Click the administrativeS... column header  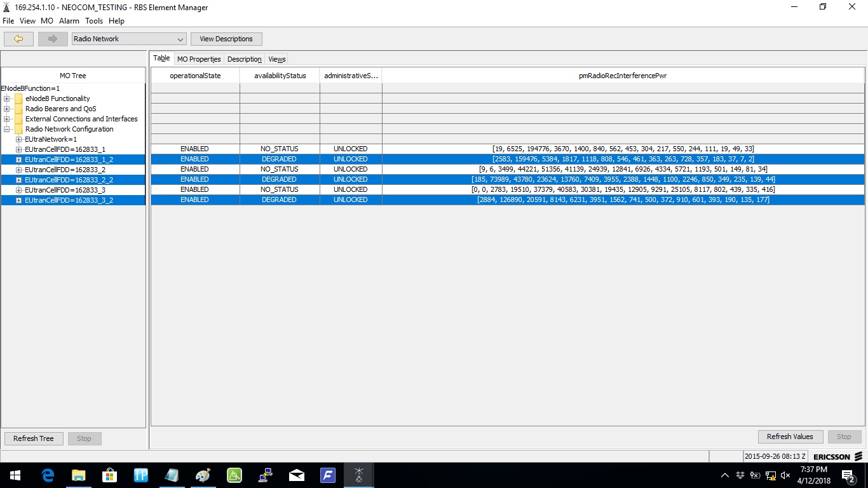point(351,76)
